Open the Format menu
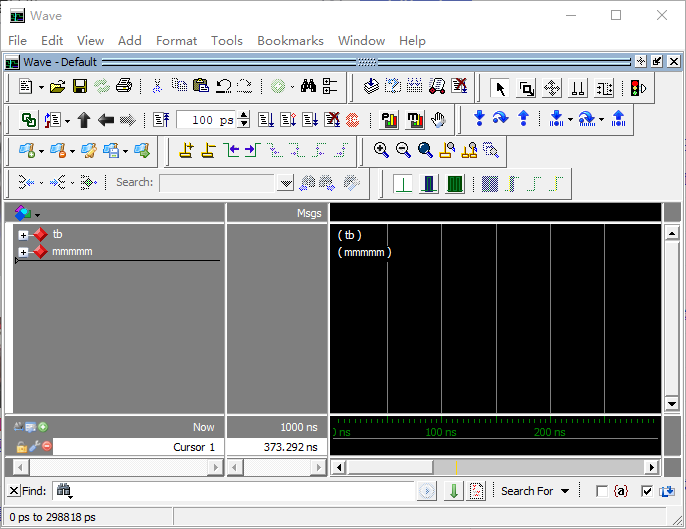Image resolution: width=686 pixels, height=529 pixels. [x=176, y=41]
